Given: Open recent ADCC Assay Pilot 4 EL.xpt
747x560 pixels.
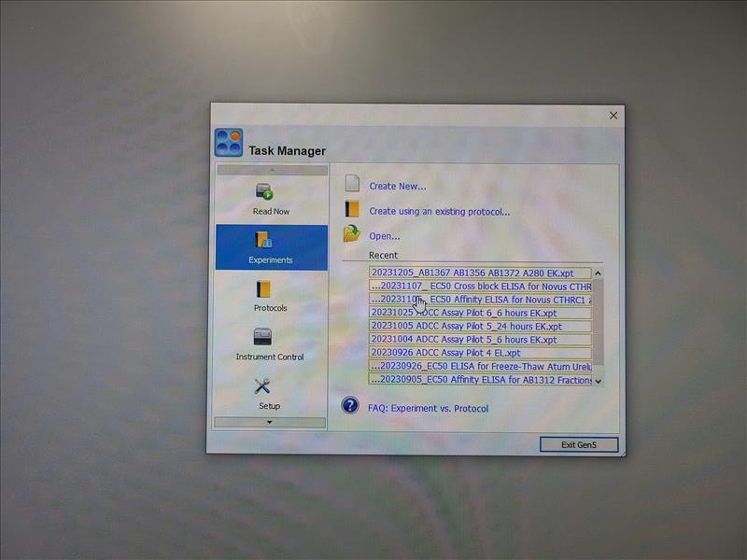Looking at the screenshot, I should coord(445,353).
